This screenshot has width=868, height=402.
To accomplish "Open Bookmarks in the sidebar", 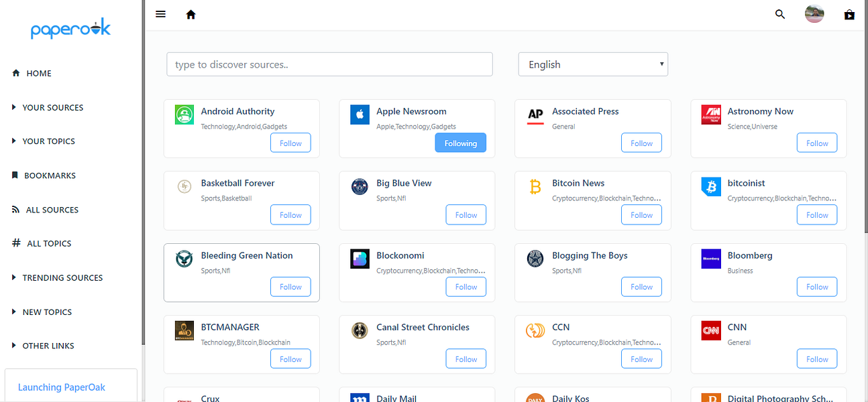I will pyautogui.click(x=44, y=176).
